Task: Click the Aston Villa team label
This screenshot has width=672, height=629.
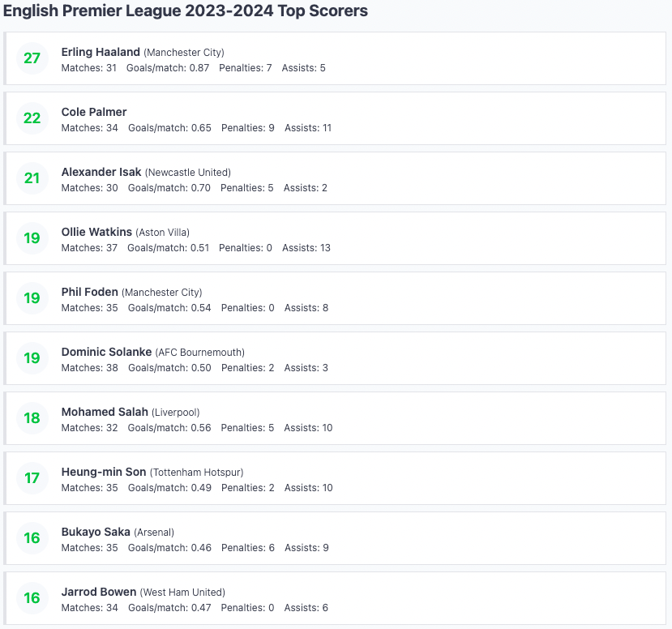Action: (162, 233)
